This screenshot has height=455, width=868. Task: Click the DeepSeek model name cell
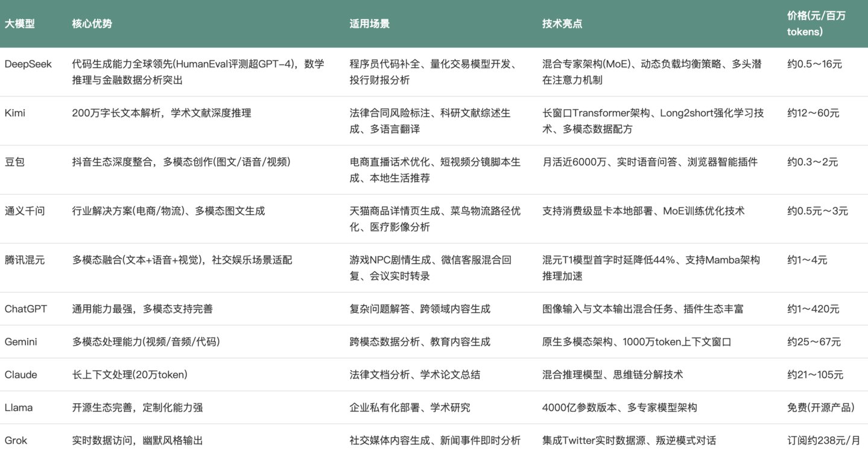(28, 64)
